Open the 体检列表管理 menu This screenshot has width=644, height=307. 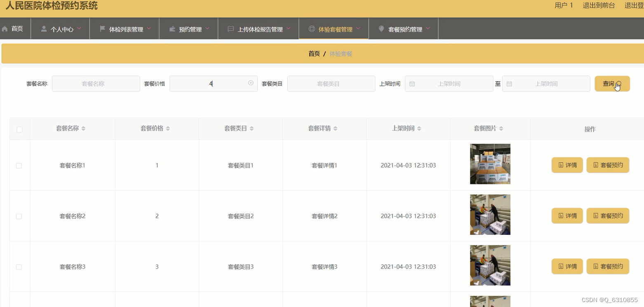tap(125, 29)
